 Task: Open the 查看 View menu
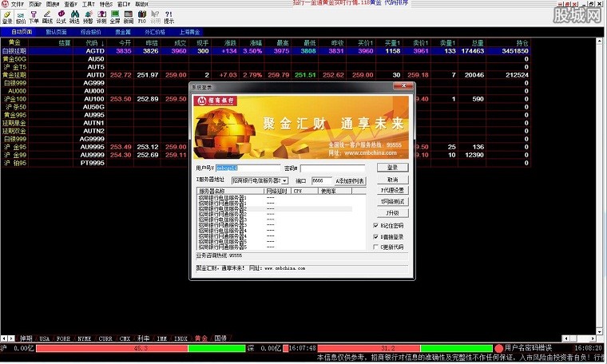point(70,4)
